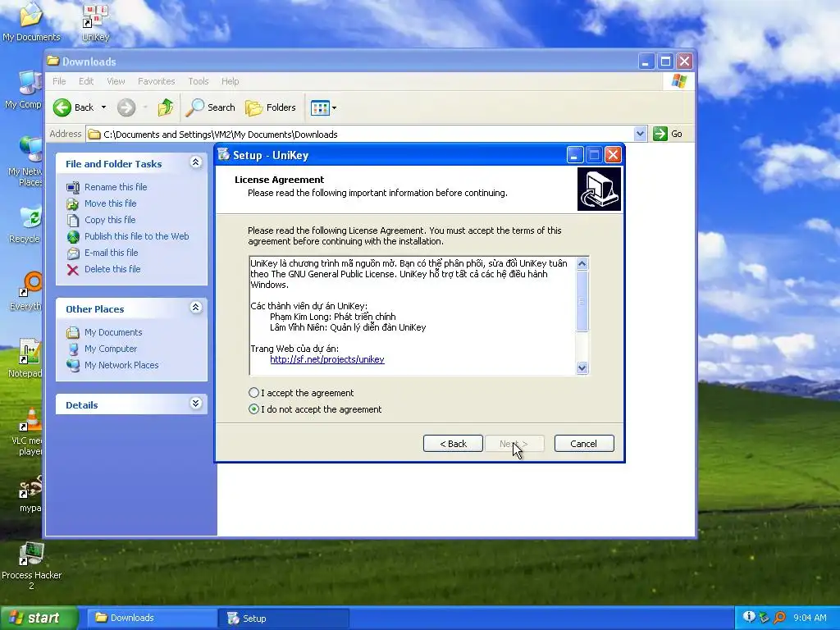Click the Windows flag logo in Downloads window
The width and height of the screenshot is (840, 630).
pyautogui.click(x=678, y=81)
